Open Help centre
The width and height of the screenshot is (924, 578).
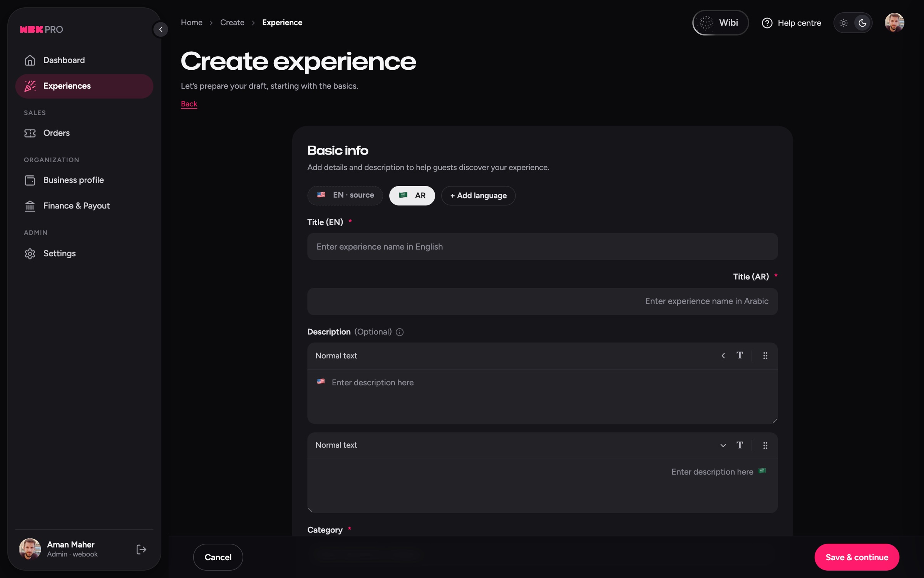pos(791,23)
